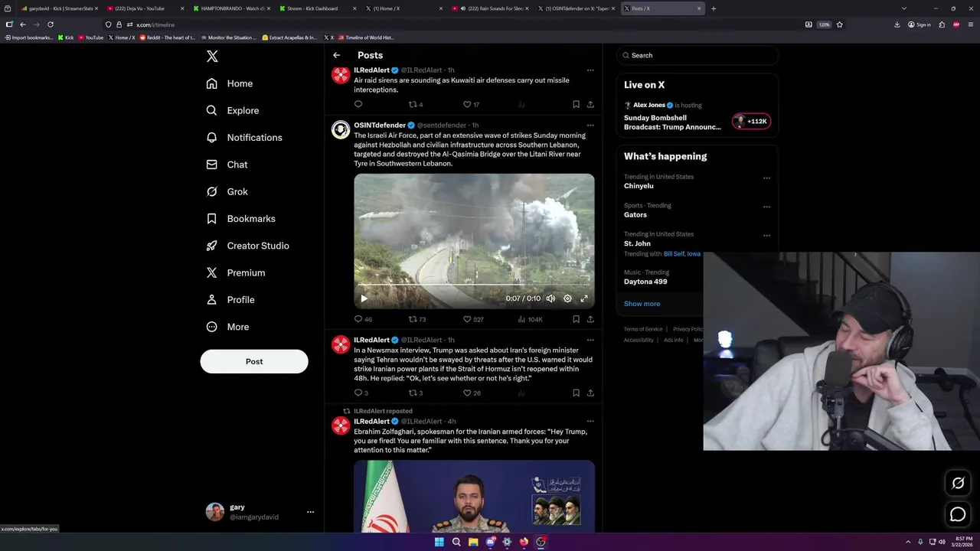Open a new browser tab
This screenshot has width=980, height=551.
click(x=714, y=8)
